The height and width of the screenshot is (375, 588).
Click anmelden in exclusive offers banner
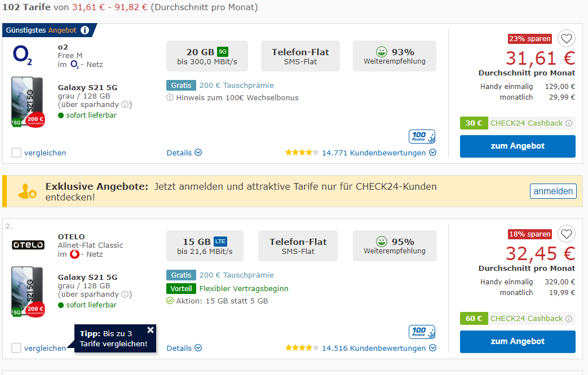pos(553,191)
